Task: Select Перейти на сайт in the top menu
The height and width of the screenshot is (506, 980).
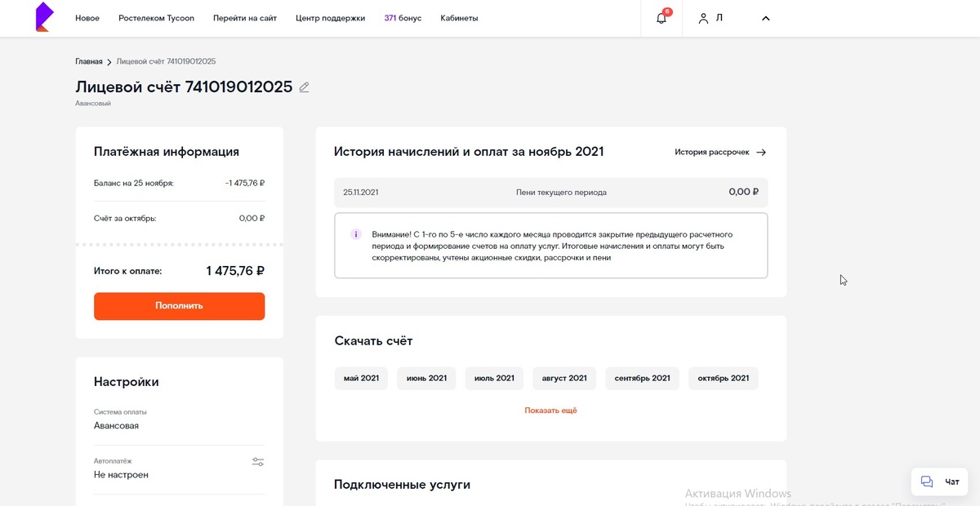Action: 245,18
